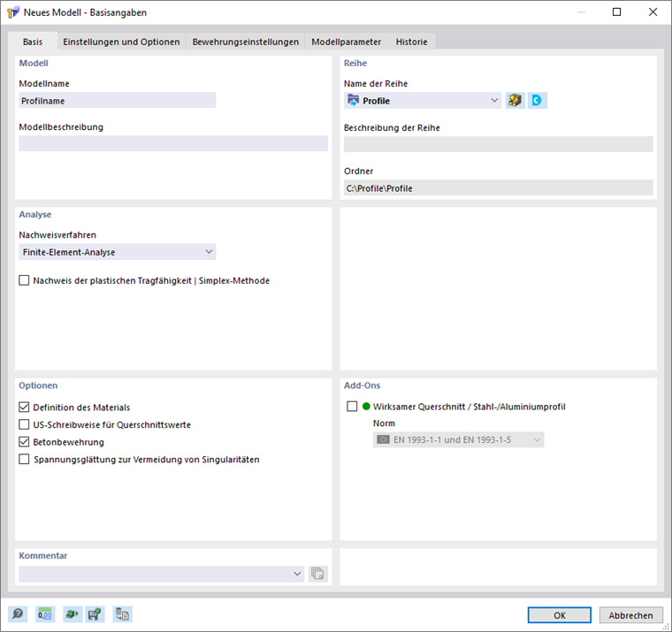The height and width of the screenshot is (632, 672).
Task: Enable the Wirksamer Querschnitt add-on checkbox
Action: coord(352,407)
